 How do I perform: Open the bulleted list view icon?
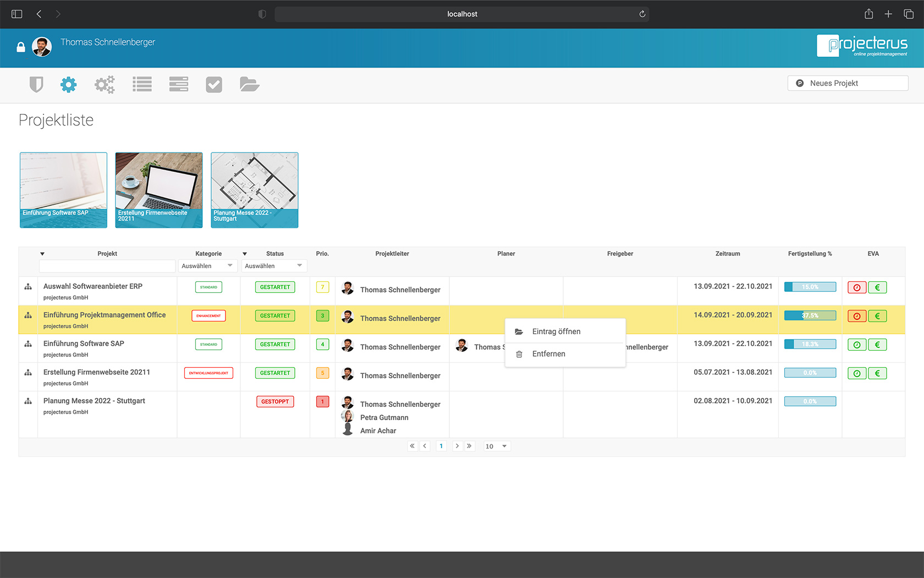pos(142,84)
